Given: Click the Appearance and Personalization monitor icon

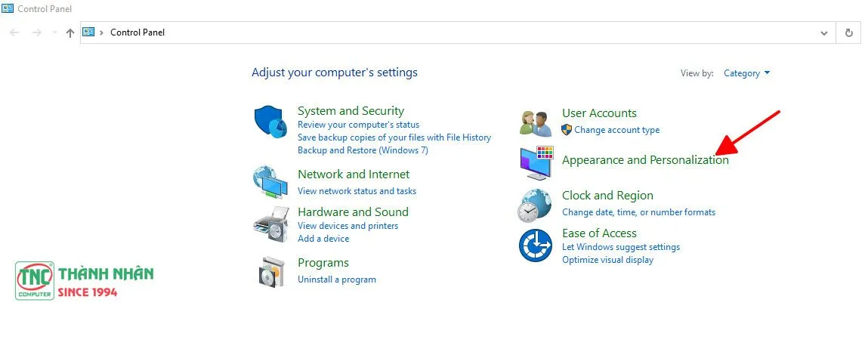Looking at the screenshot, I should coord(536,163).
